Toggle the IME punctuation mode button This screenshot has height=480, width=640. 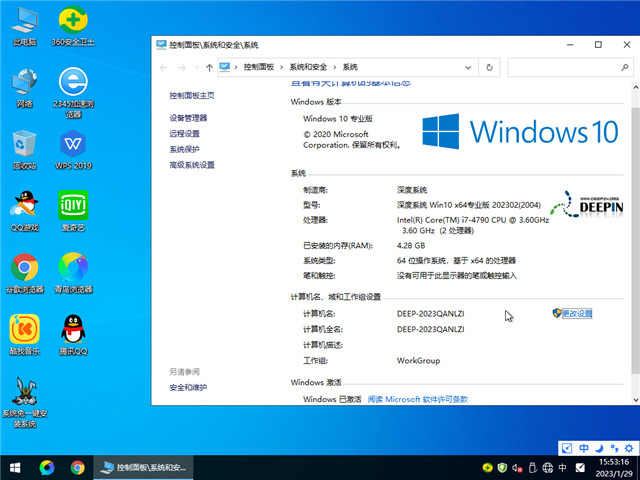614,448
